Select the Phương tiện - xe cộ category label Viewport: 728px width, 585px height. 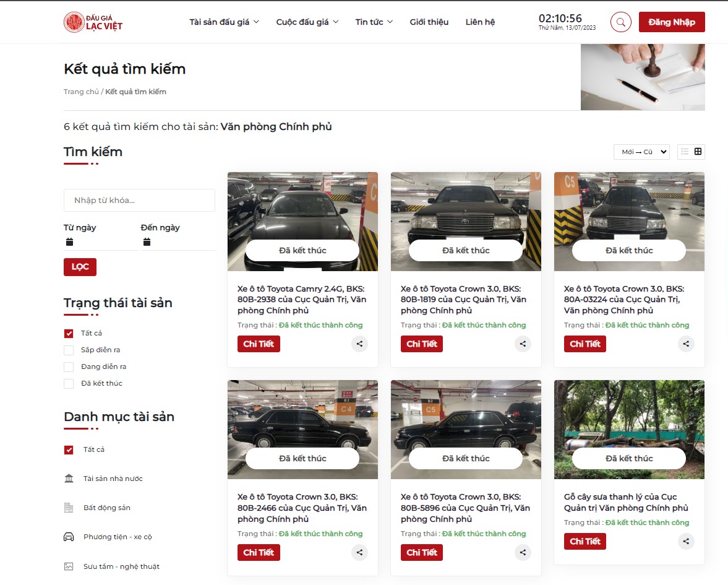pyautogui.click(x=118, y=537)
